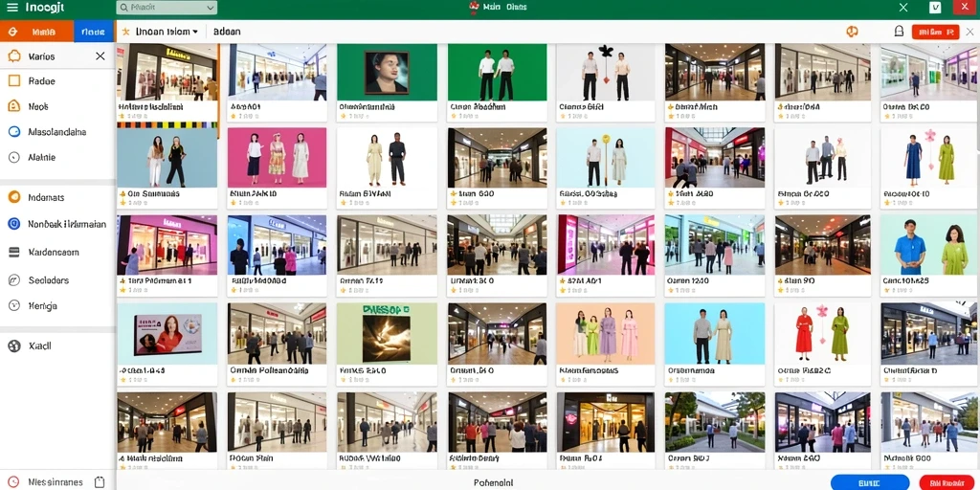Click the blue button in the bottom bar
This screenshot has width=980, height=490.
[869, 482]
